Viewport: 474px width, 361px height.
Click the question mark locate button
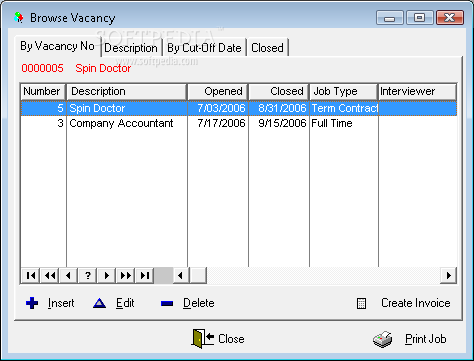click(x=88, y=276)
